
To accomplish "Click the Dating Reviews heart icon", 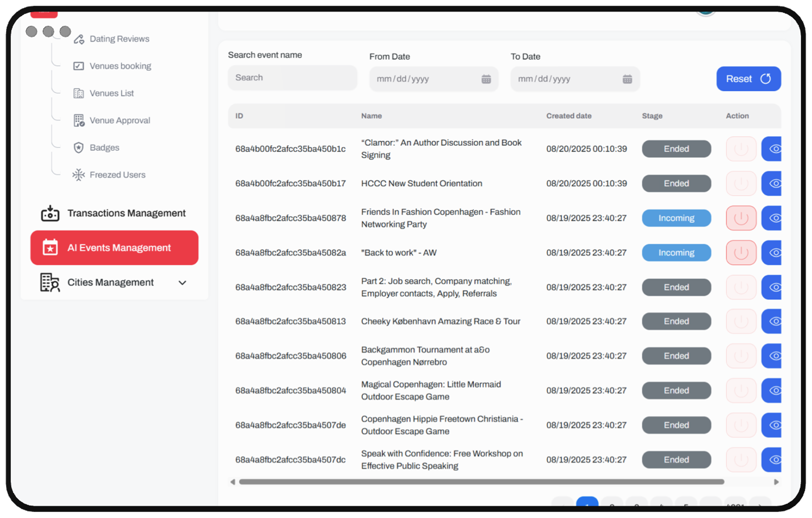I will (x=79, y=39).
